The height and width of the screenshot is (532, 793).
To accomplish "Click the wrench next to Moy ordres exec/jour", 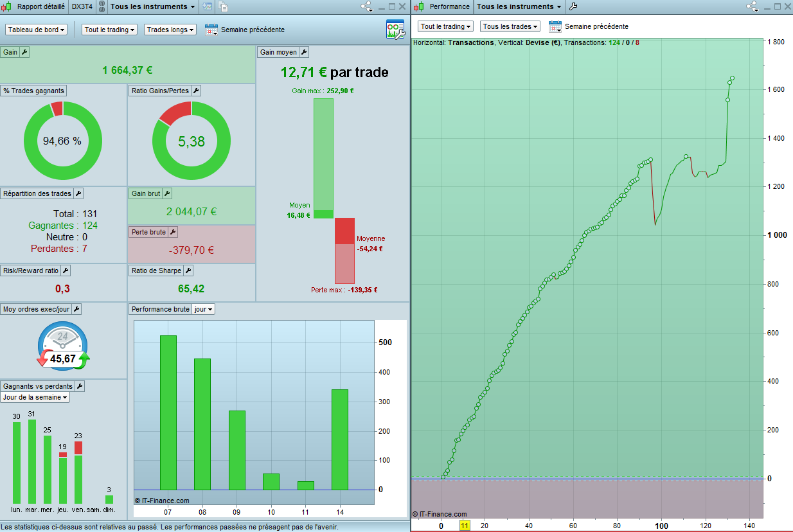I will 76,309.
